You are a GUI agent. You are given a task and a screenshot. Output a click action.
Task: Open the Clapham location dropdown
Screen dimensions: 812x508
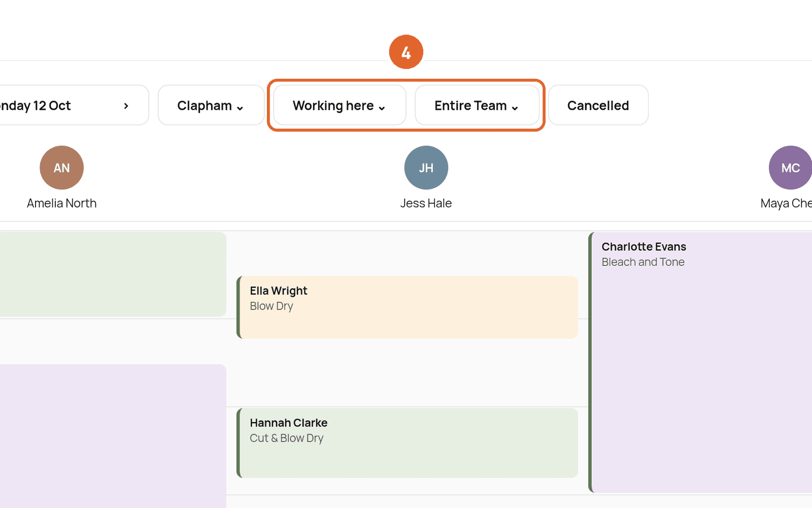click(211, 105)
